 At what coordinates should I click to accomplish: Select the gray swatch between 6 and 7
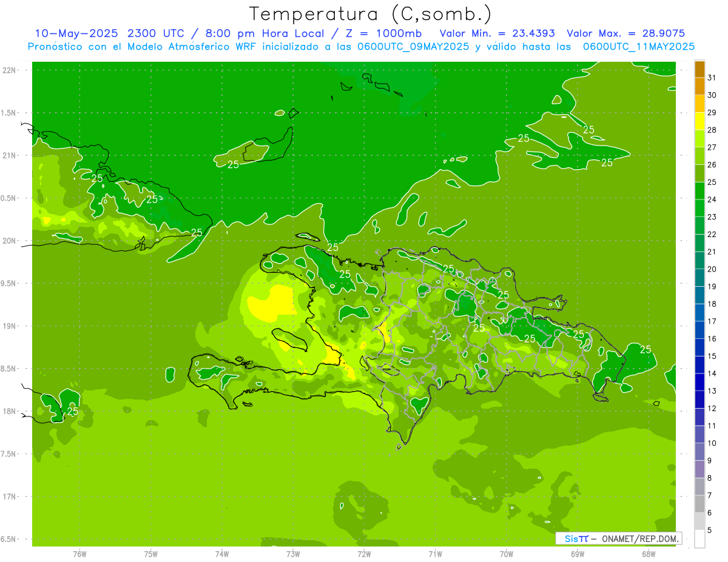pyautogui.click(x=699, y=504)
